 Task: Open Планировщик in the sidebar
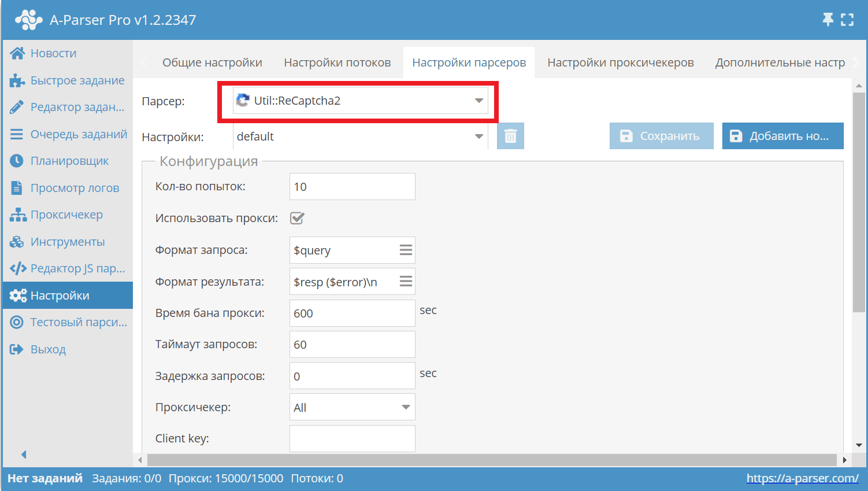pos(68,161)
